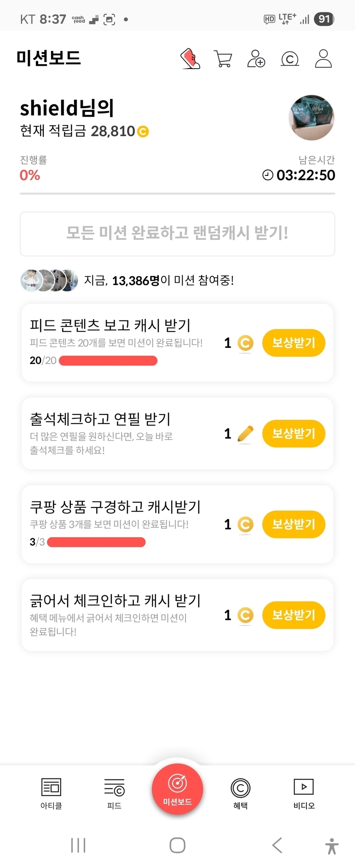Screen dimensions: 355x868
Task: Tap the invite friend icon
Action: click(x=256, y=59)
